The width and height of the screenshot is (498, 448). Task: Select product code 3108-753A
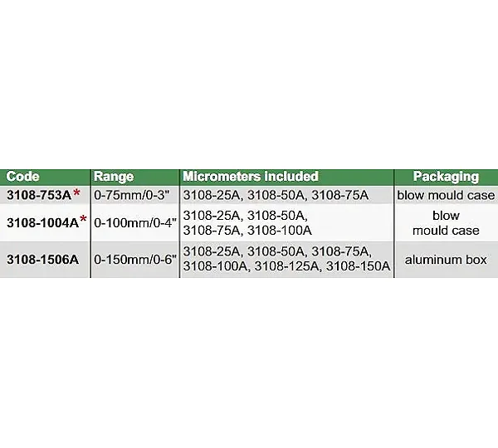pos(39,195)
